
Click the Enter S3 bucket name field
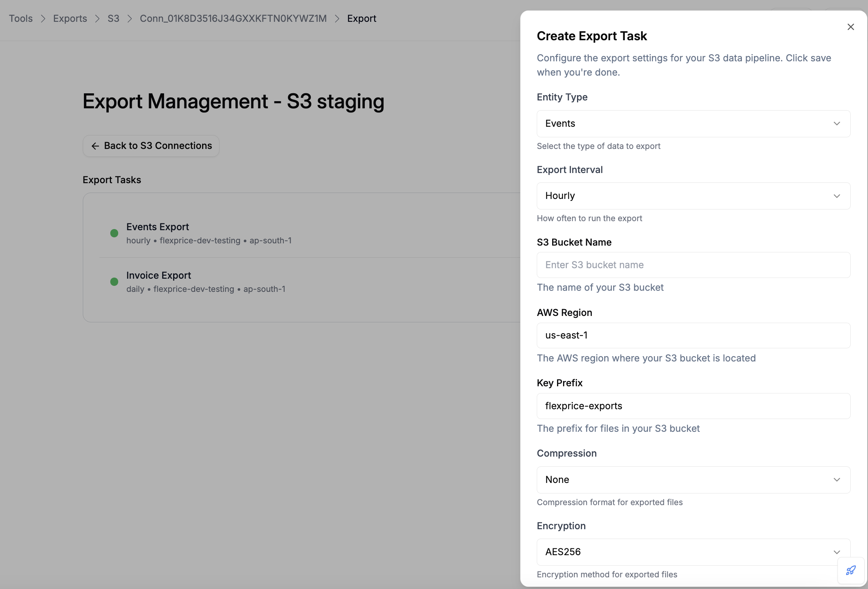pyautogui.click(x=693, y=265)
